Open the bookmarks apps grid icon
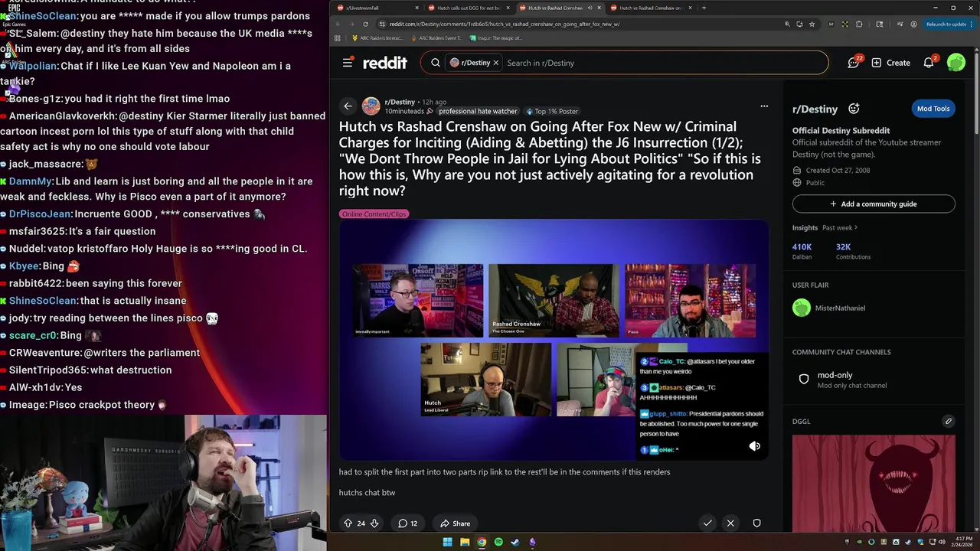The image size is (980, 551). click(337, 37)
